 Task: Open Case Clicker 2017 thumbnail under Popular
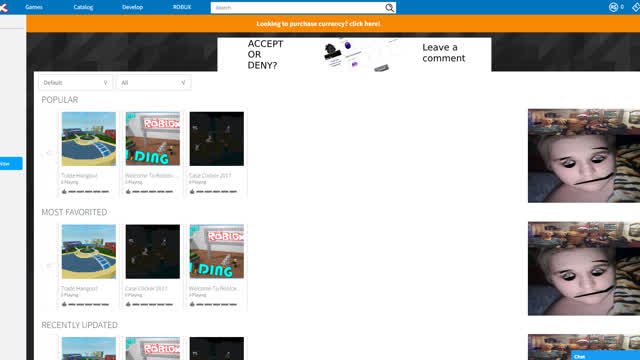point(217,139)
